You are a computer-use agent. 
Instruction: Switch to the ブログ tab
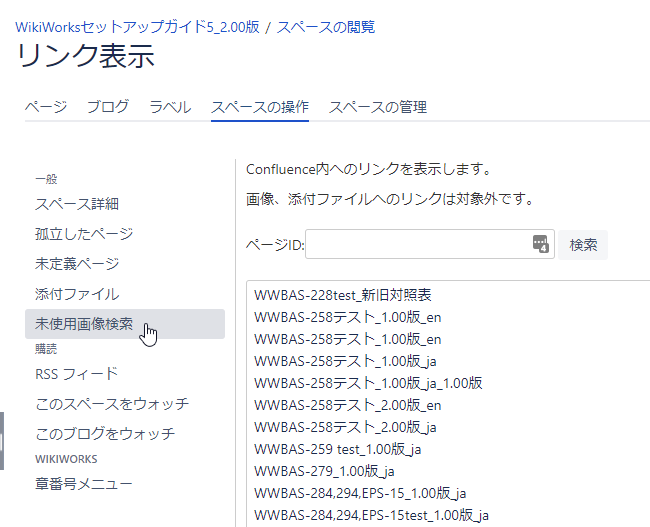coord(107,107)
